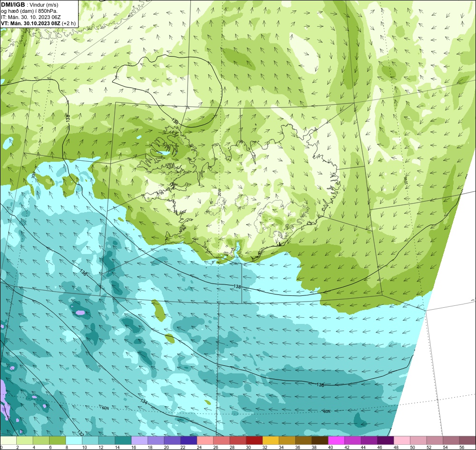Image resolution: width=476 pixels, height=450 pixels.
Task: Click the 'og hæð (dam) í 850hPa.' line
Action: click(x=29, y=11)
